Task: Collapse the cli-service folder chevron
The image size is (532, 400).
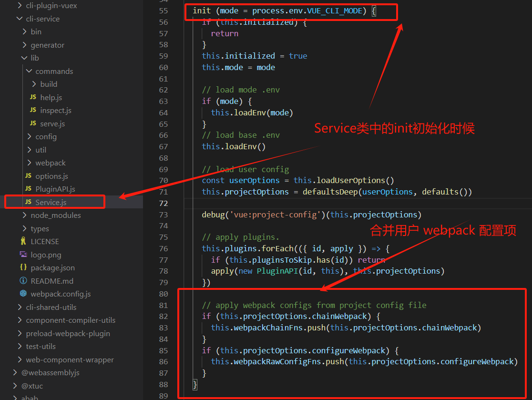Action: tap(20, 19)
